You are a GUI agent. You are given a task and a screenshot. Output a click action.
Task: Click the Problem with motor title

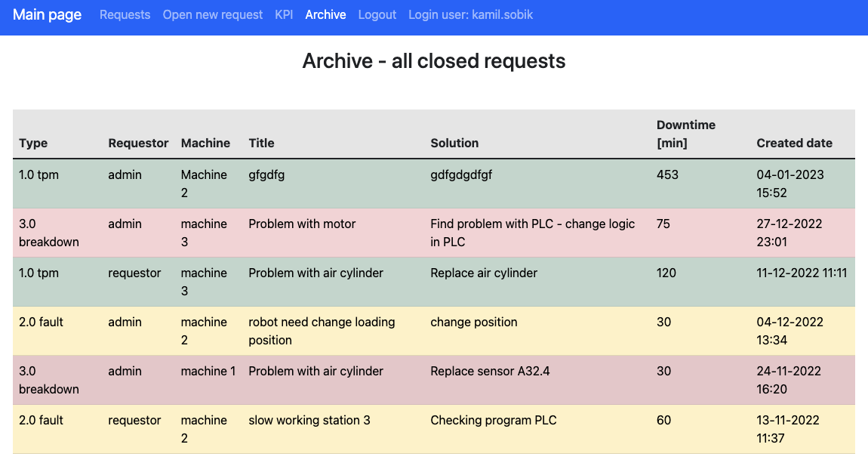tap(302, 224)
